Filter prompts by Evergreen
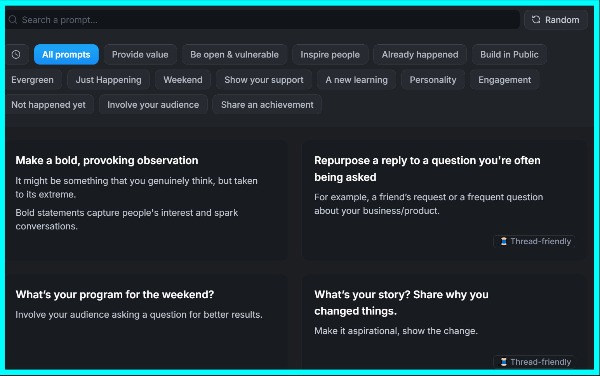 [33, 80]
